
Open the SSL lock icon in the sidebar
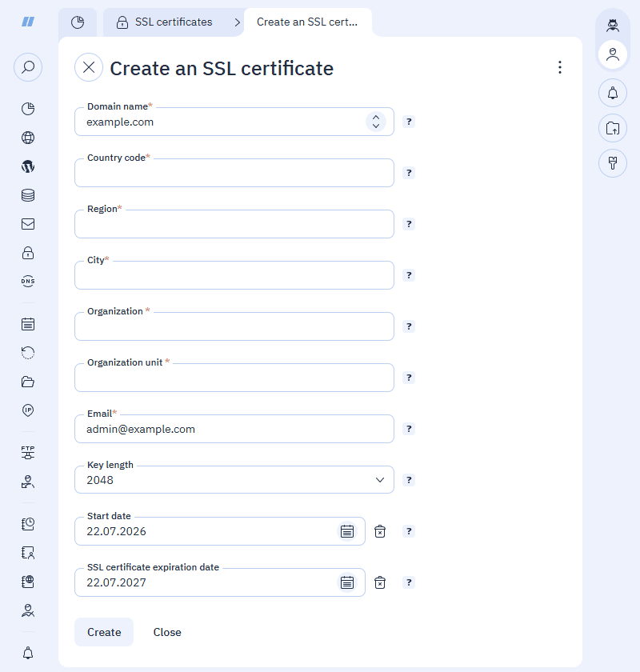tap(28, 253)
